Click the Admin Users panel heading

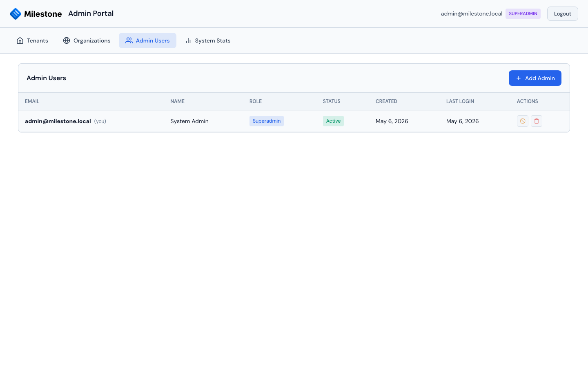[46, 78]
